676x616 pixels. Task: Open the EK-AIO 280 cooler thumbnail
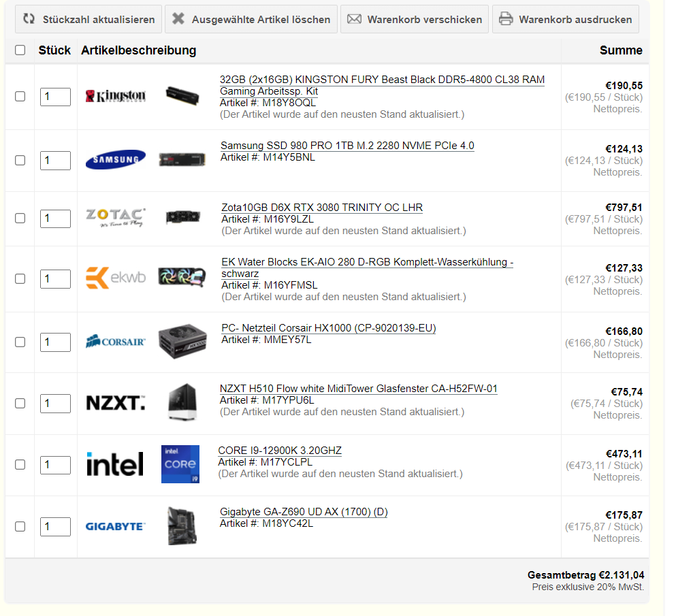[182, 277]
